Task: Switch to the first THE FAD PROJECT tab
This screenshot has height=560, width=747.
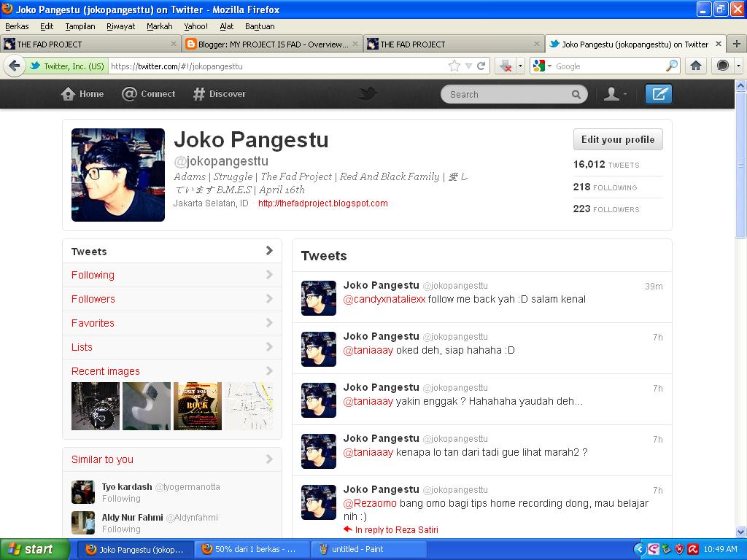Action: point(90,44)
